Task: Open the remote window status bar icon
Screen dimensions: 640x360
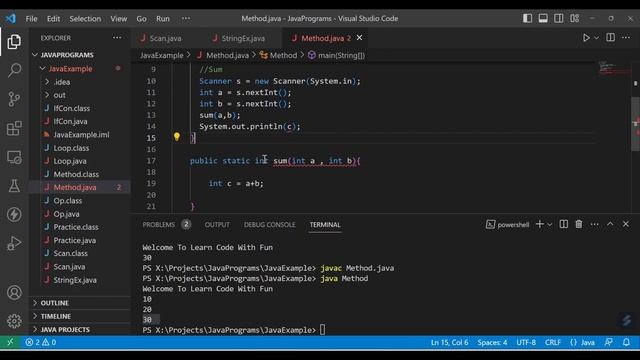Action: click(10, 342)
